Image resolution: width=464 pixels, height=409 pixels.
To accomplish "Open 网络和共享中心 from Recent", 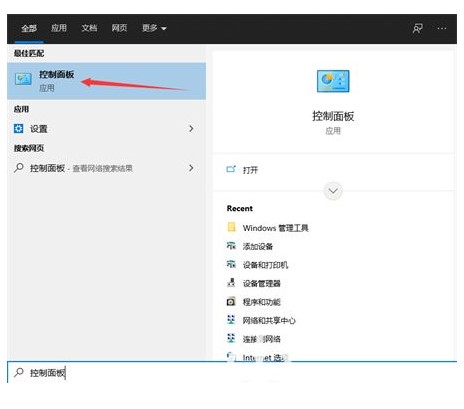I will coord(269,321).
